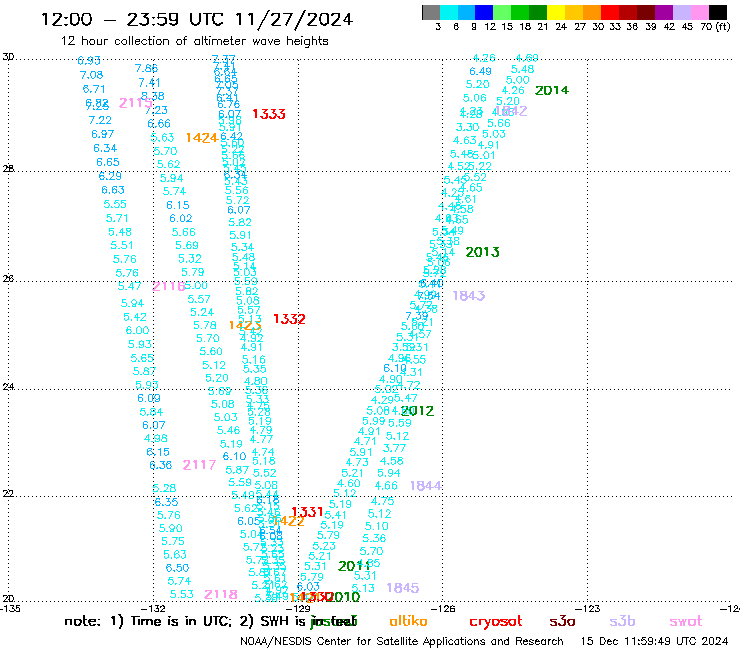Click the wave height value 3.77
Screen dimensions: 740x650
394,448
